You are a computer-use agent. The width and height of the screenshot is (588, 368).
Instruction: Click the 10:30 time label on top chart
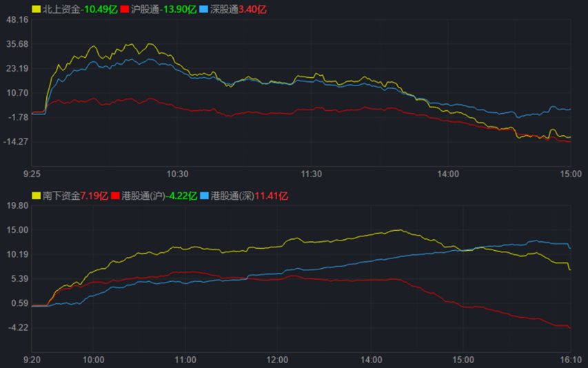click(x=177, y=174)
